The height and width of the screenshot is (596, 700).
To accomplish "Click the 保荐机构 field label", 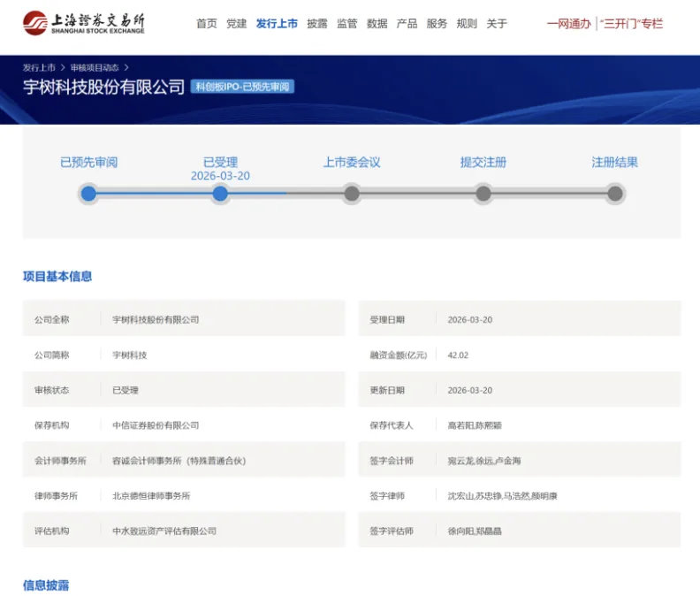I will click(52, 425).
